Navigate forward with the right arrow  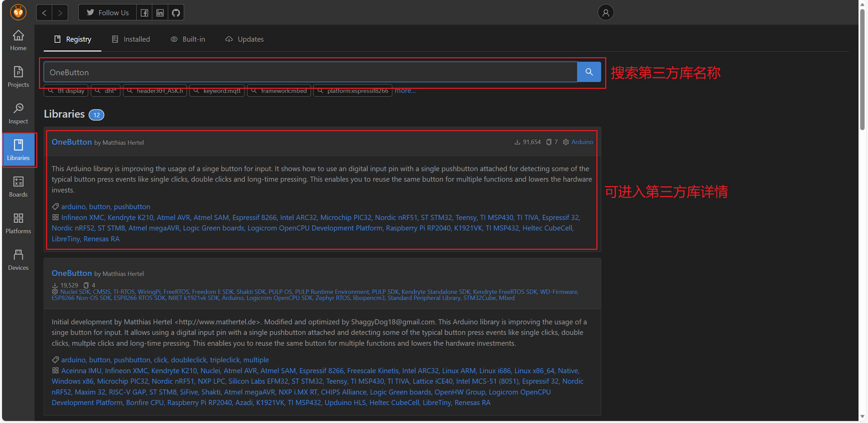pyautogui.click(x=60, y=13)
